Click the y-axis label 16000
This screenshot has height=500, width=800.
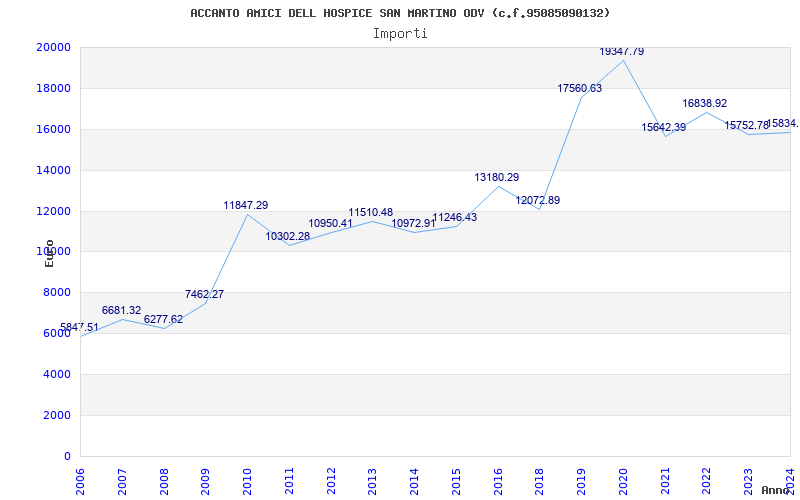(53, 129)
